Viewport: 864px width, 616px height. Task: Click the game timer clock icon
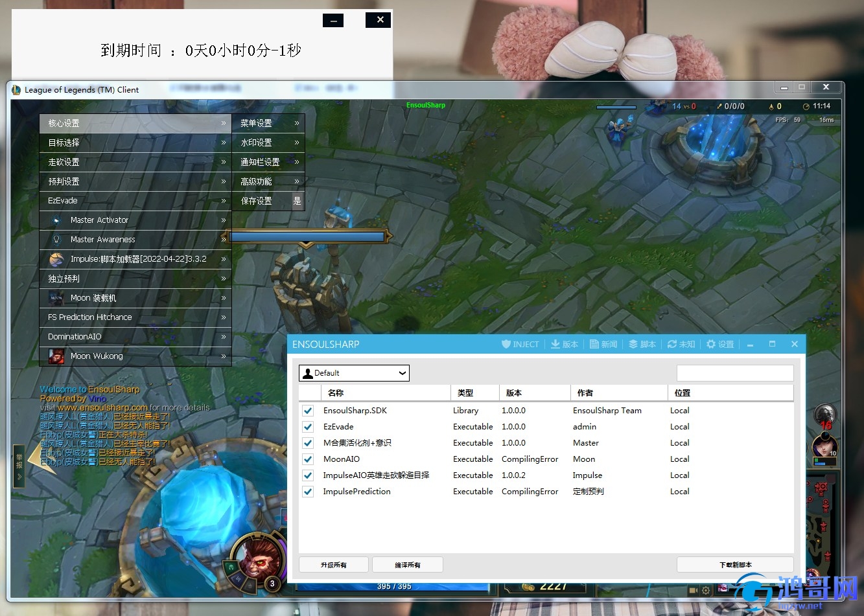click(806, 106)
